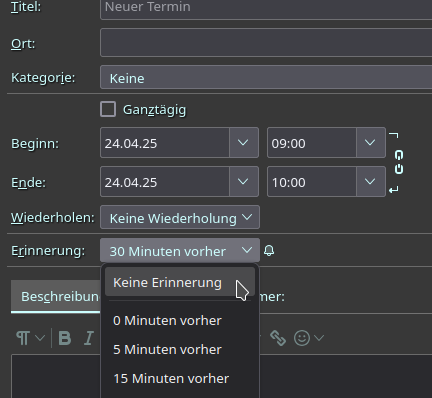Switch to the Beschreibung tab

56,296
